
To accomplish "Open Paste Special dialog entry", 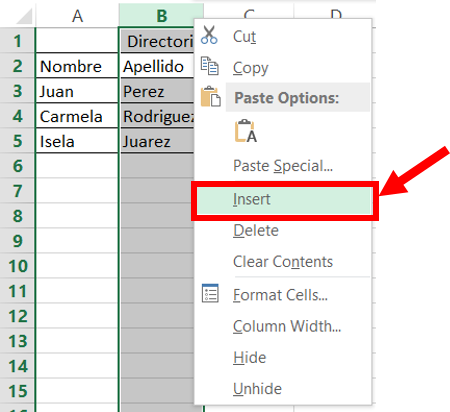I will pos(283,166).
